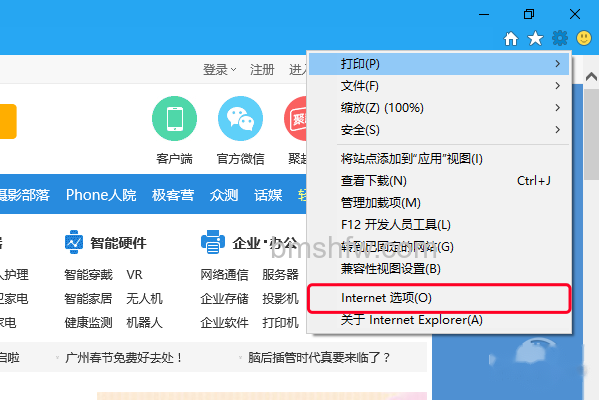Click the 企业·办公 heading
The height and width of the screenshot is (400, 599).
[x=265, y=243]
